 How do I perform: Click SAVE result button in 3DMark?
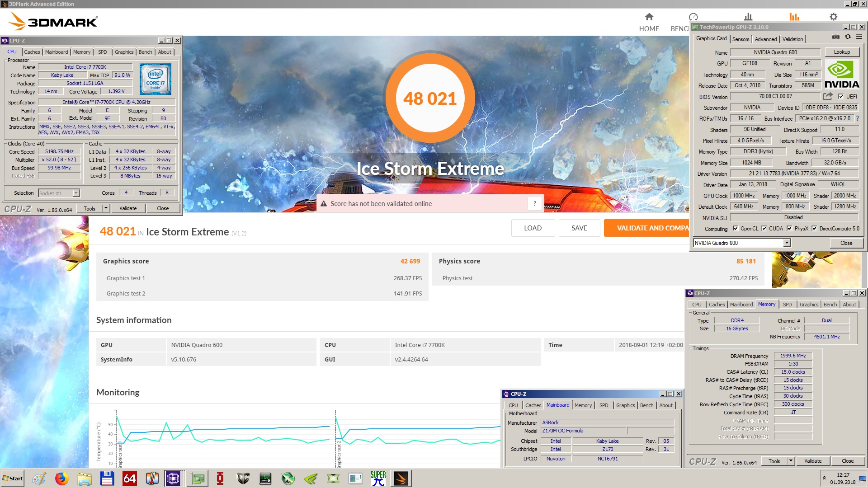[579, 228]
